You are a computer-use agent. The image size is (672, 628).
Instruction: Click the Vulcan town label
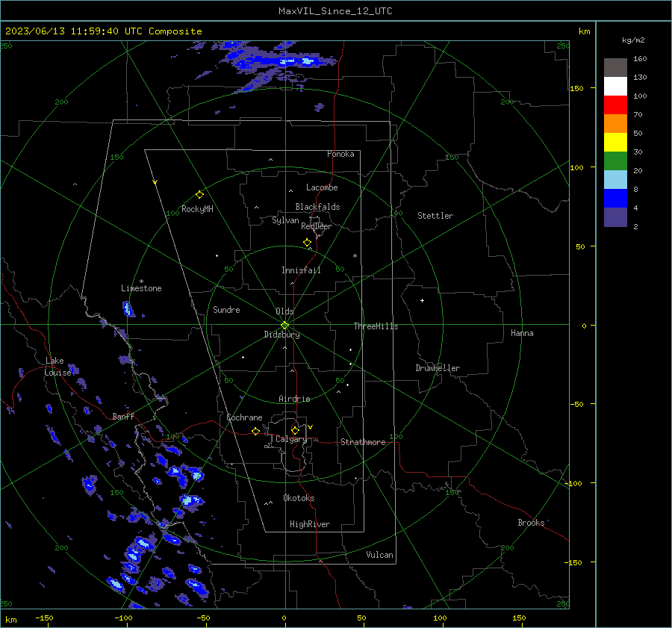coord(379,555)
